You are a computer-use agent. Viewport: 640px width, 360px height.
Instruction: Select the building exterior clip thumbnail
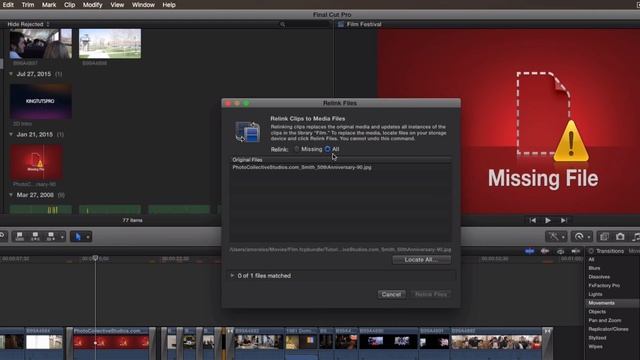click(x=110, y=44)
